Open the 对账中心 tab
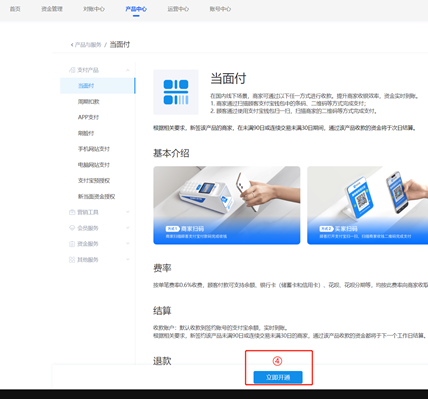The image size is (428, 399). tap(94, 9)
